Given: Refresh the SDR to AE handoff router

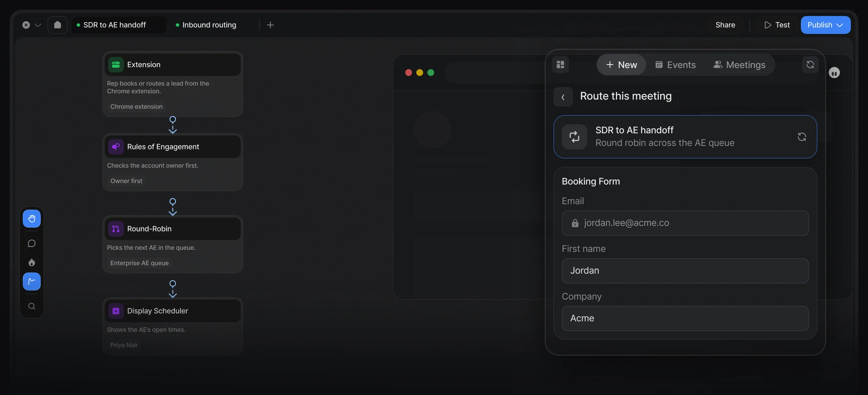Looking at the screenshot, I should [802, 137].
